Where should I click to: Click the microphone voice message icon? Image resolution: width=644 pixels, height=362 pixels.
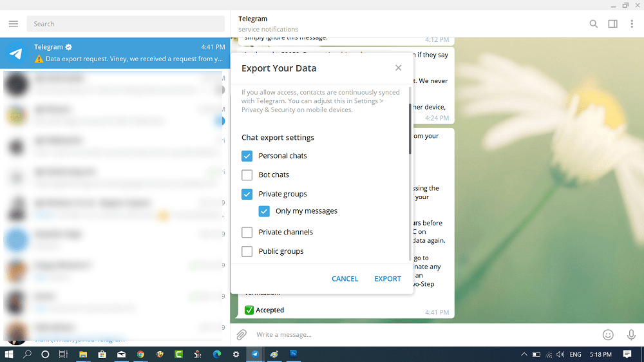pyautogui.click(x=631, y=335)
